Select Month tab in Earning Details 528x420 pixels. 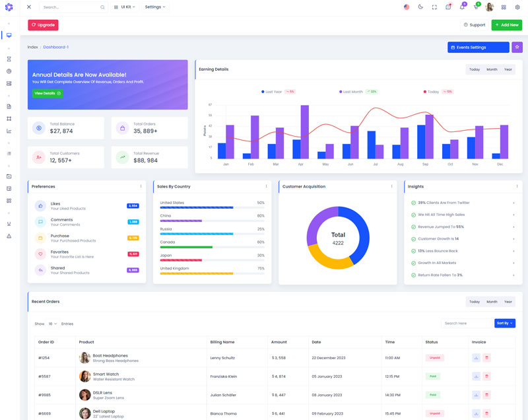(x=492, y=69)
